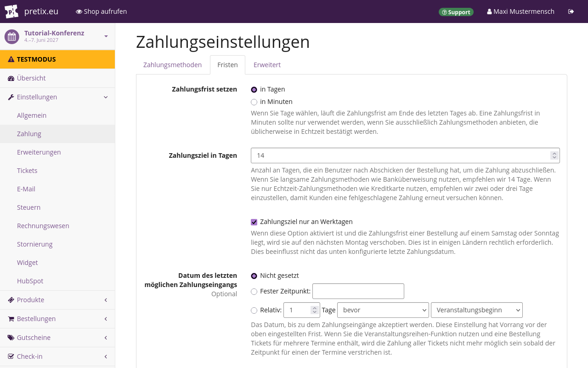Toggle 'Zahlungsziel nur an Werktagen' checkbox
Screen dimensions: 588x368
tap(254, 222)
